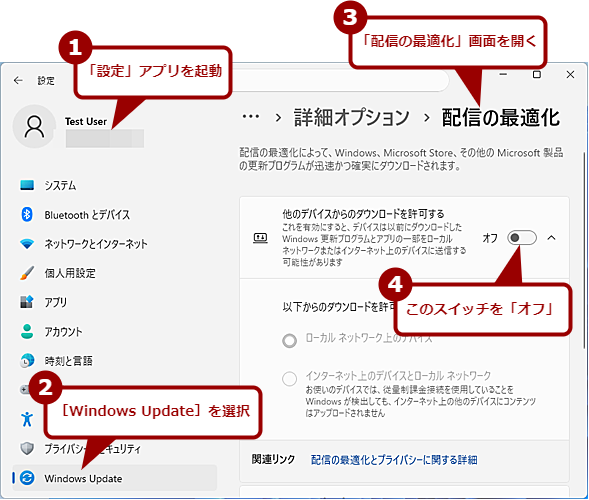
Task: Go back with the arrow button
Action: pos(18,80)
